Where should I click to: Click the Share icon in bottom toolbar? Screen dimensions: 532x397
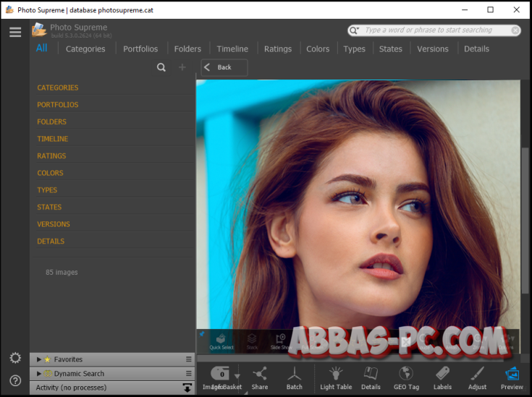pos(259,376)
